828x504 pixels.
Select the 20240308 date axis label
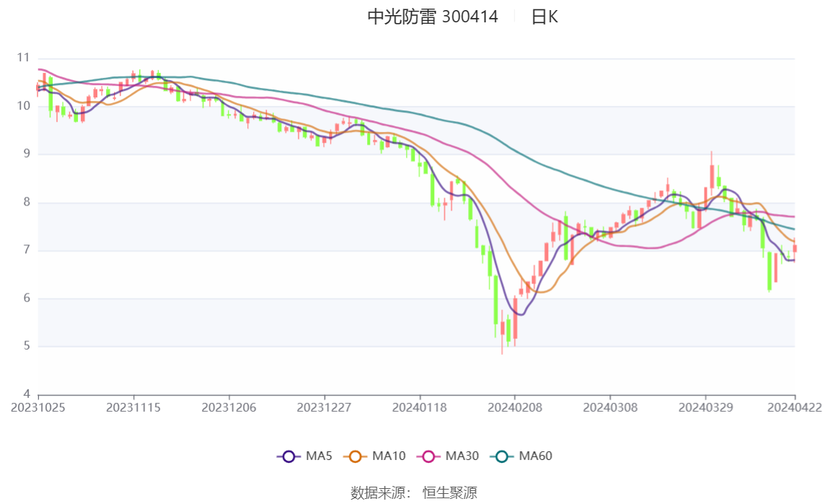click(610, 407)
